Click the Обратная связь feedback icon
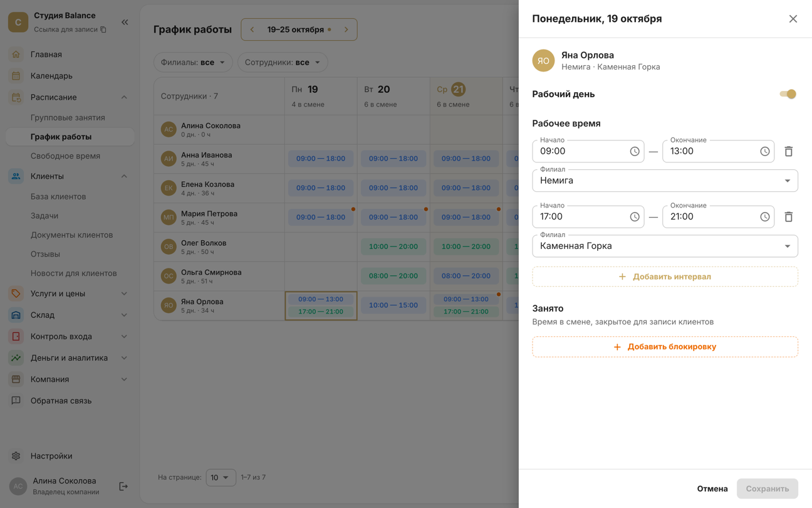 tap(16, 401)
